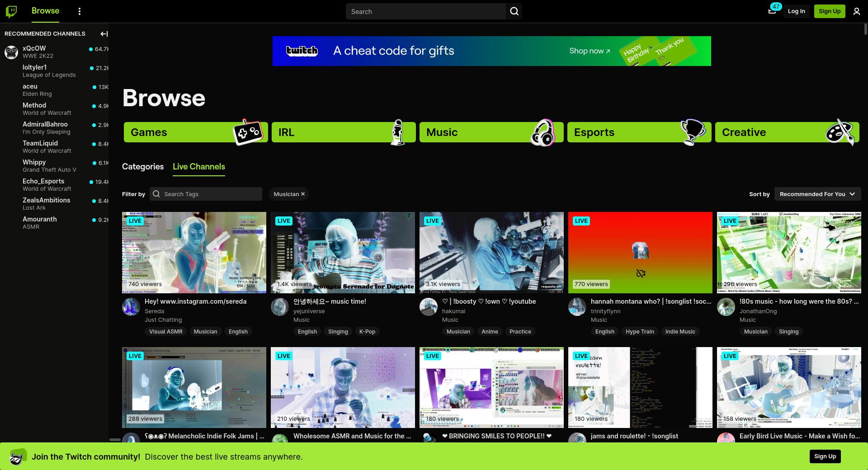
Task: Click the Hype Train tag
Action: coord(640,331)
